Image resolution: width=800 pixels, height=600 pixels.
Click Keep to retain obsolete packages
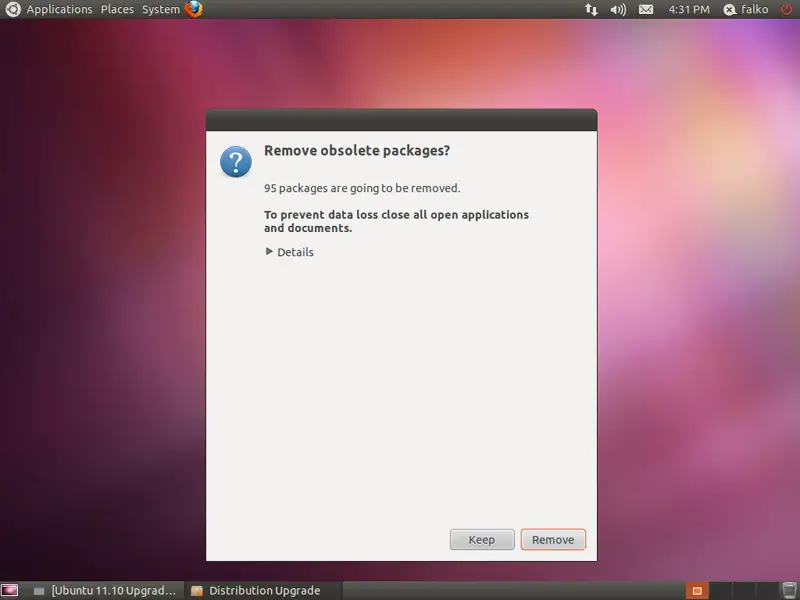pyautogui.click(x=482, y=539)
